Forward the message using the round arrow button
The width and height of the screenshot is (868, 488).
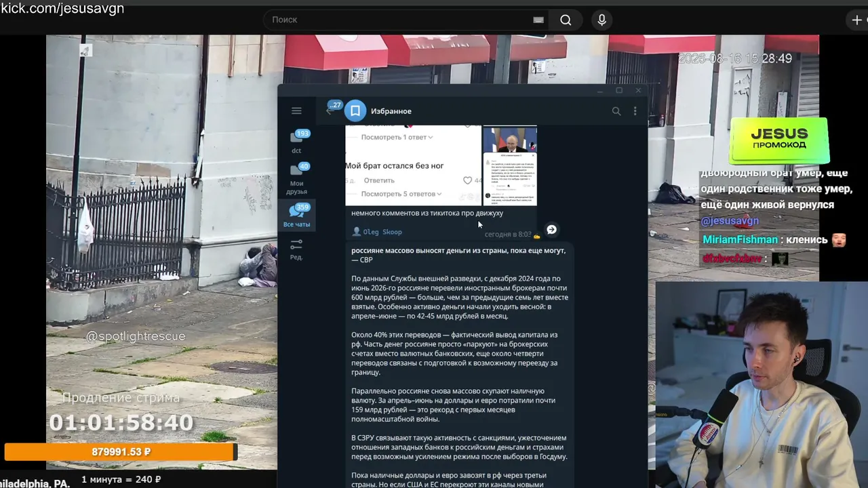551,230
